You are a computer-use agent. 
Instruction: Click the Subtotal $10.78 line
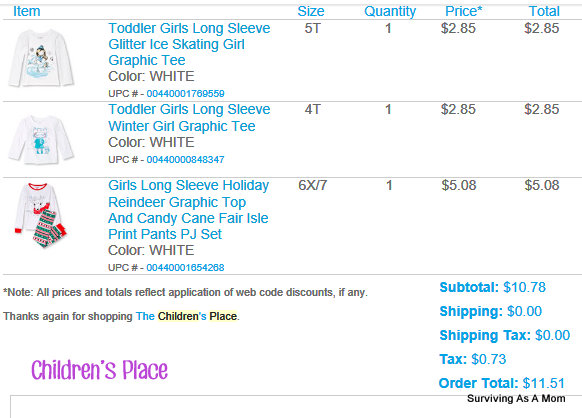pyautogui.click(x=493, y=287)
